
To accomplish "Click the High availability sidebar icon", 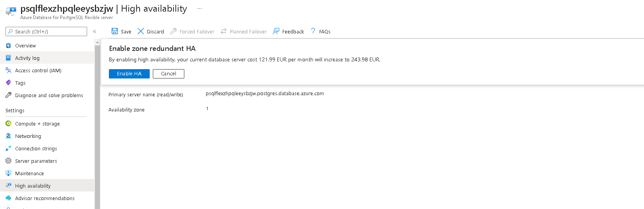I will (8, 186).
